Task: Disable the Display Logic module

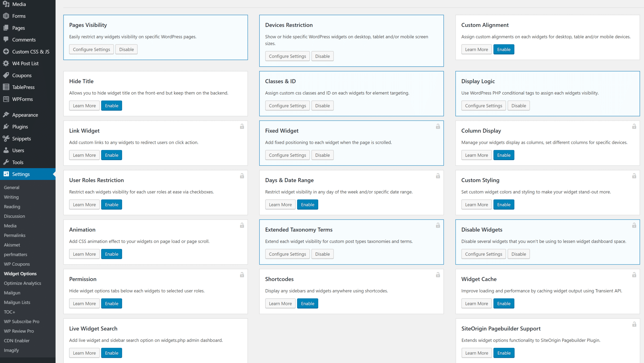Action: [518, 106]
